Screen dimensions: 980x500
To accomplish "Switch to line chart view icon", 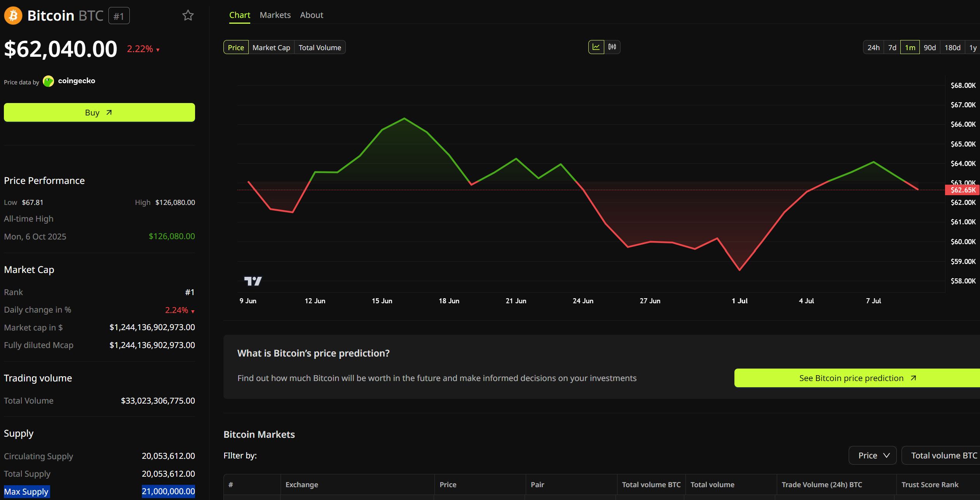I will pyautogui.click(x=596, y=47).
